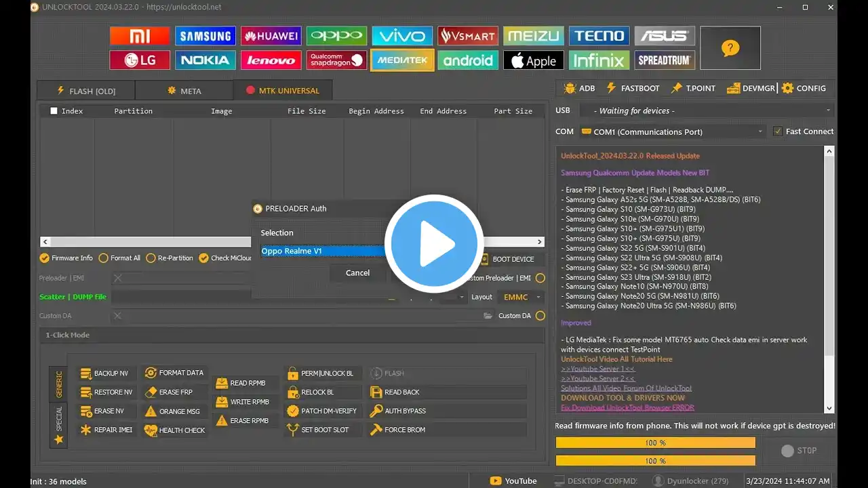The height and width of the screenshot is (488, 868).
Task: Click the AUTH BYPASS button
Action: tap(447, 411)
